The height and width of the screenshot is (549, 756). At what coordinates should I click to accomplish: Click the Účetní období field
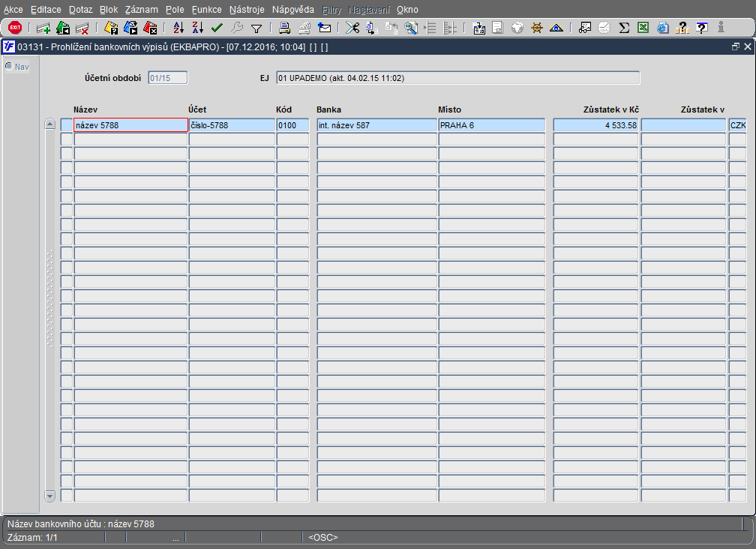pyautogui.click(x=168, y=78)
